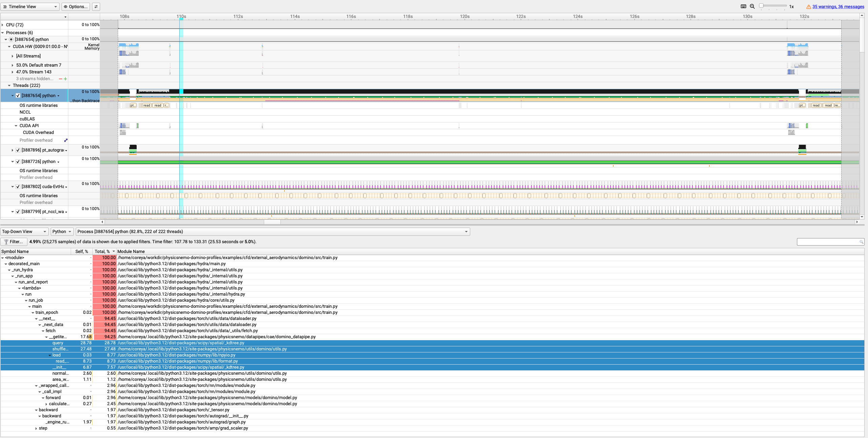Viewport: 868px width, 438px height.
Task: Open the 35 warnings, 36 messages link
Action: [838, 7]
